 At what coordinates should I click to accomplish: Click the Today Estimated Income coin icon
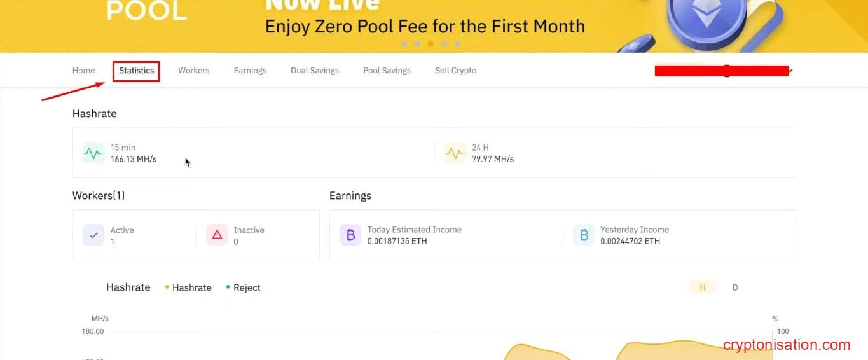350,235
